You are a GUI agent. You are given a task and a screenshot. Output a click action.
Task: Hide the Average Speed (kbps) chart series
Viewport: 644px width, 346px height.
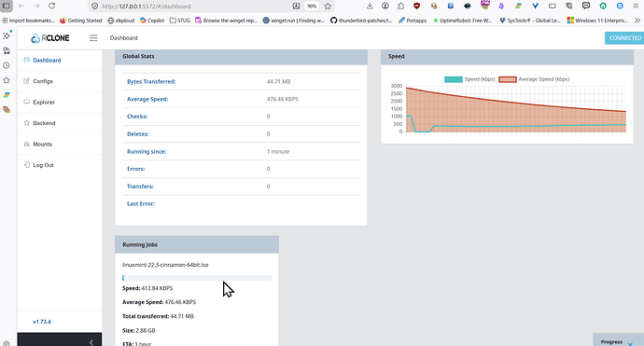pos(534,79)
